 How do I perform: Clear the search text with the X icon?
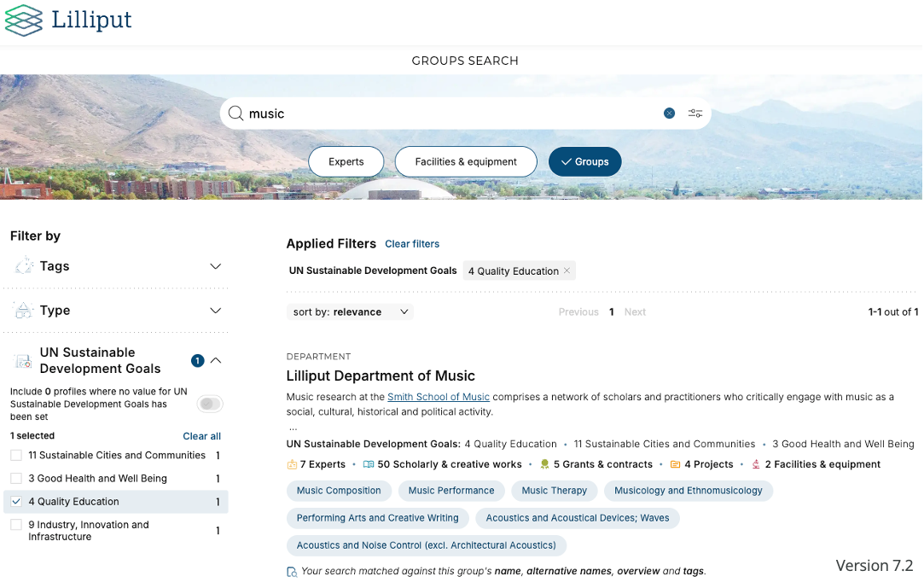[x=670, y=114]
